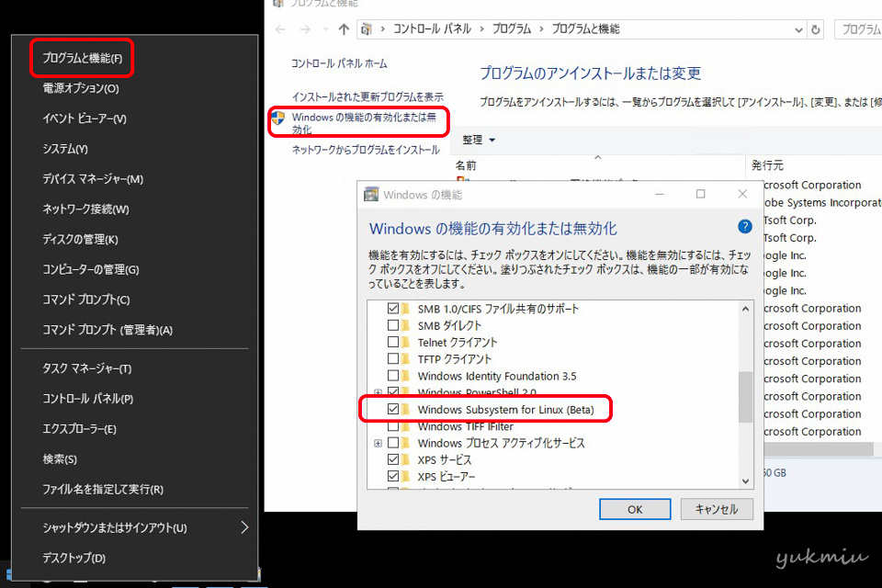The height and width of the screenshot is (588, 882).
Task: Enable Windows プロセス アクティブ化サービス checkbox
Action: pos(393,443)
